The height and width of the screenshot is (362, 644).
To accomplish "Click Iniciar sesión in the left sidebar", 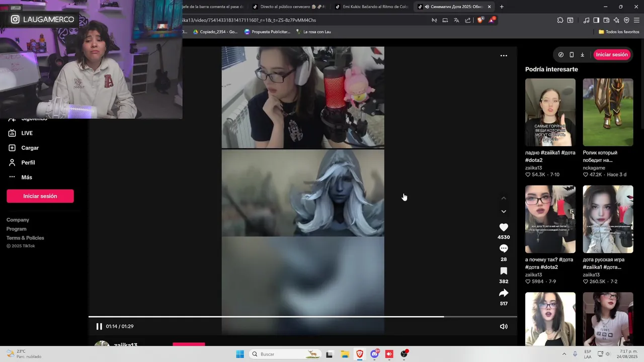I will [x=40, y=196].
